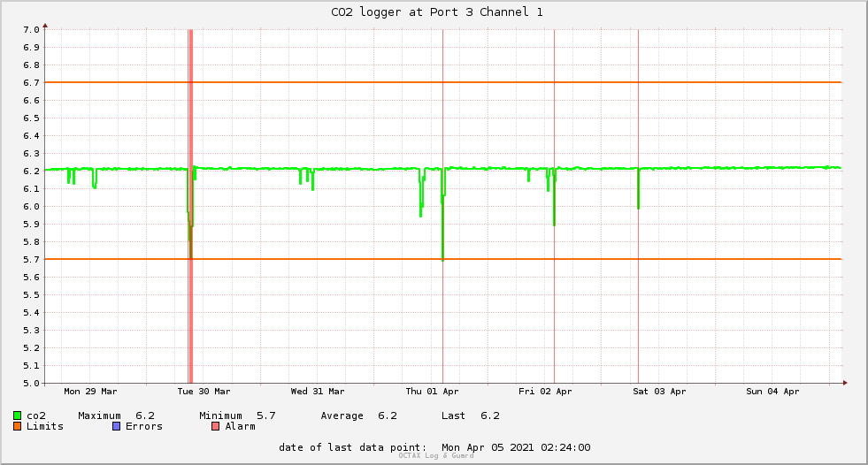Click the Average 6.2 statistic
This screenshot has width=868, height=465.
[x=358, y=415]
